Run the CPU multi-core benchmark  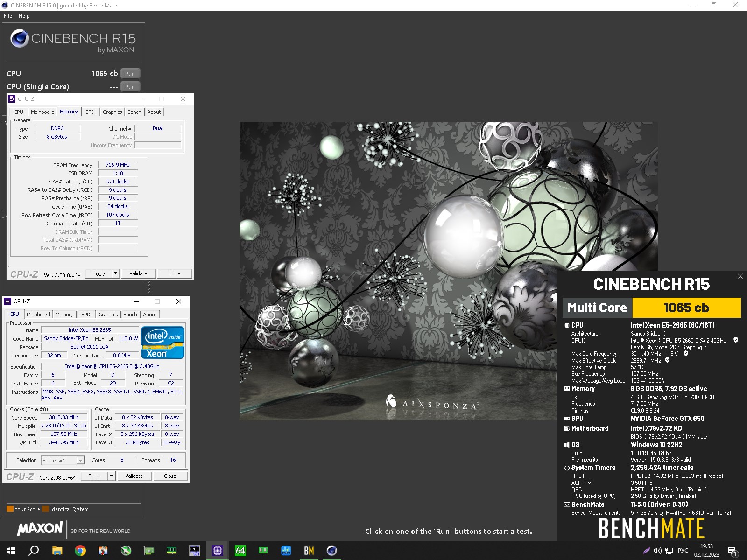tap(130, 74)
